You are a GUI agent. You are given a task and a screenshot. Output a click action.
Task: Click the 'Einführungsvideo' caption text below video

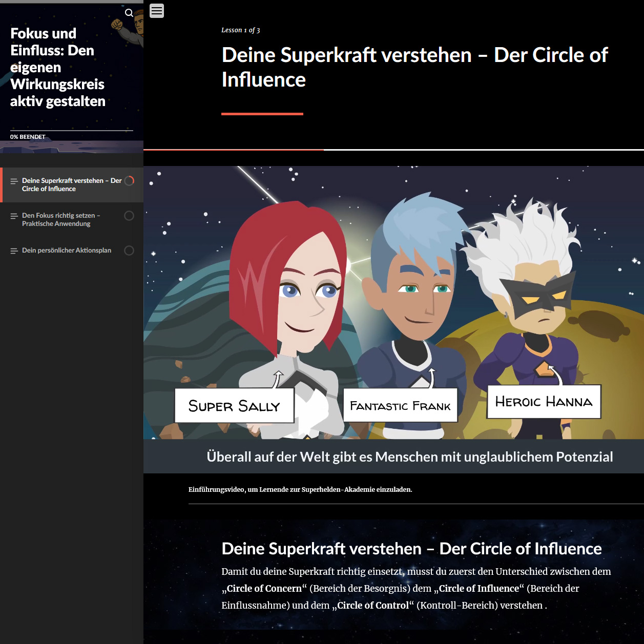tap(300, 490)
